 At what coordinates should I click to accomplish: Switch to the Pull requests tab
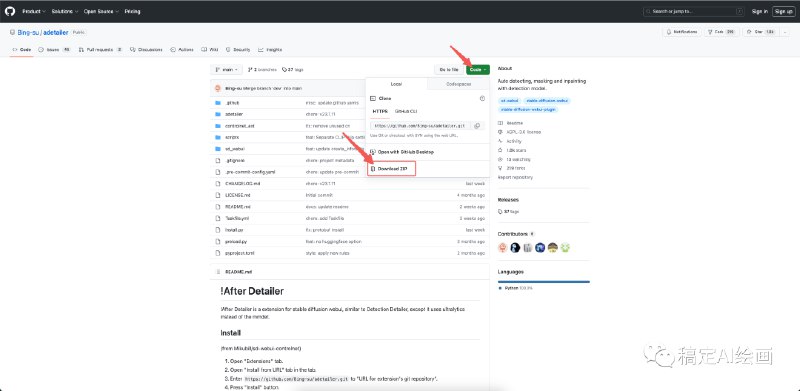tap(101, 50)
